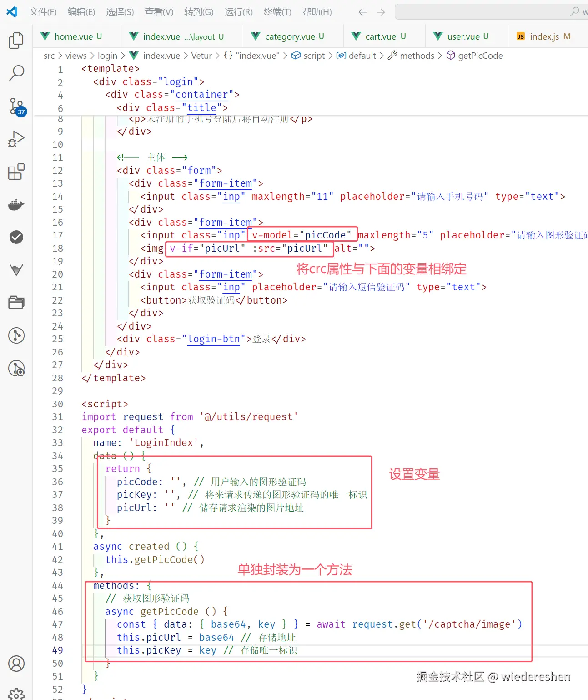Open the Accounts icon

(x=16, y=664)
